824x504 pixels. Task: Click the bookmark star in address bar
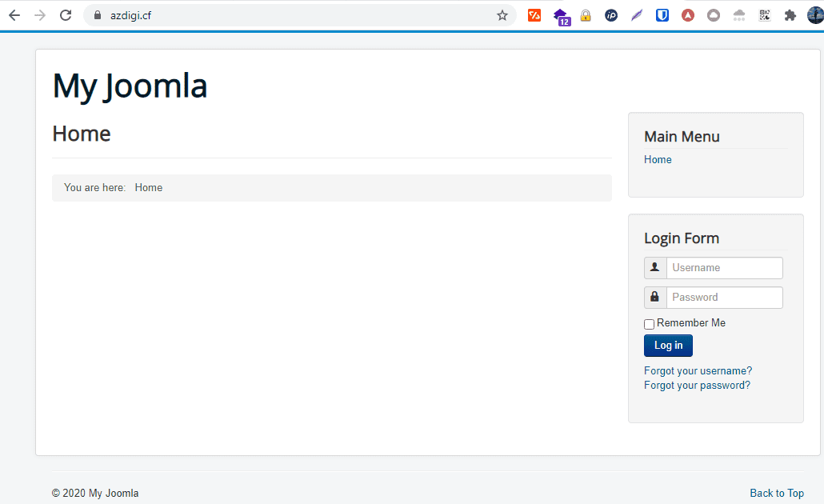coord(502,15)
